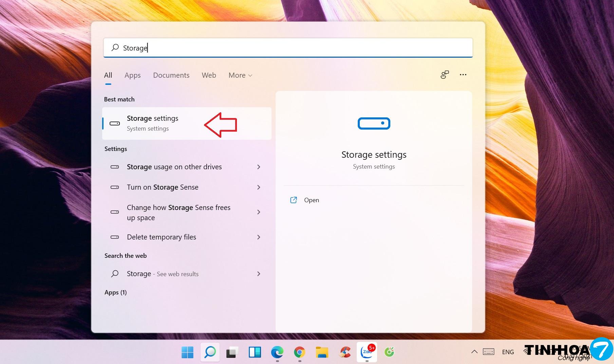This screenshot has width=614, height=364.
Task: Switch to the Documents search tab
Action: (171, 75)
